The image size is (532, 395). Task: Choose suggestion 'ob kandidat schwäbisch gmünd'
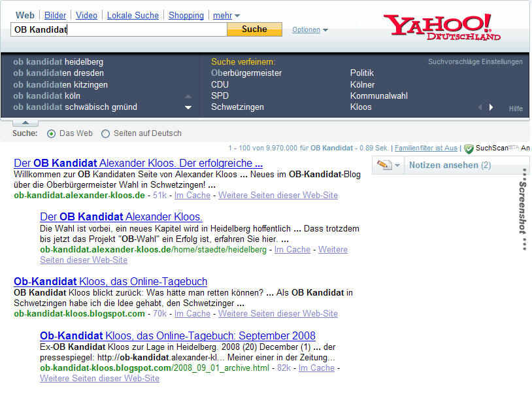(75, 107)
